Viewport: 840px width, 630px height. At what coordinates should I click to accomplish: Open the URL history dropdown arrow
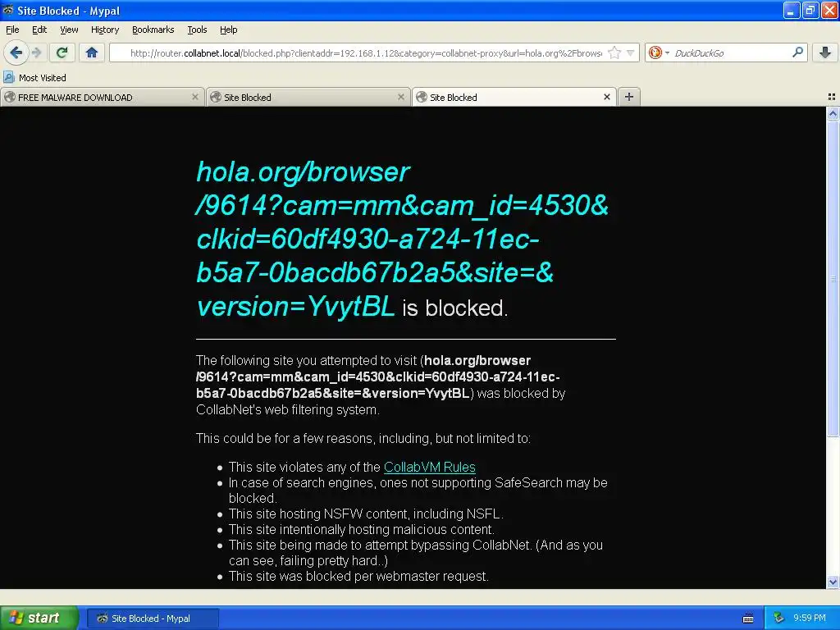click(x=631, y=52)
